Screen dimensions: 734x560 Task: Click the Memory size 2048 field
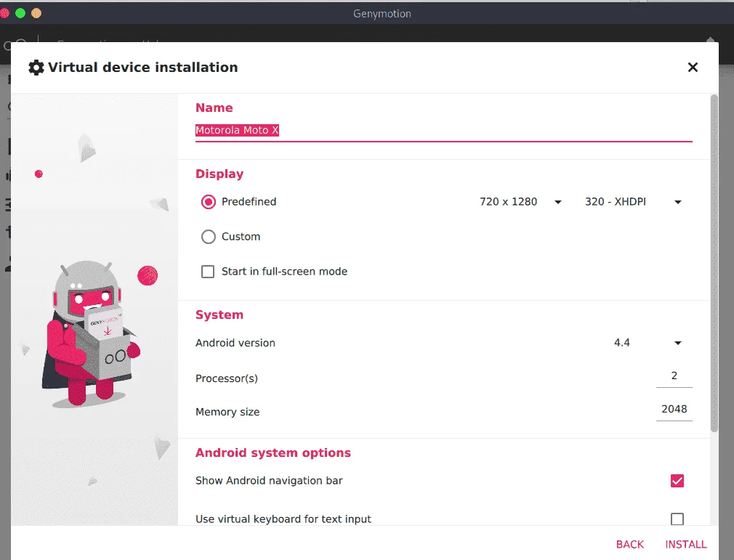click(674, 410)
